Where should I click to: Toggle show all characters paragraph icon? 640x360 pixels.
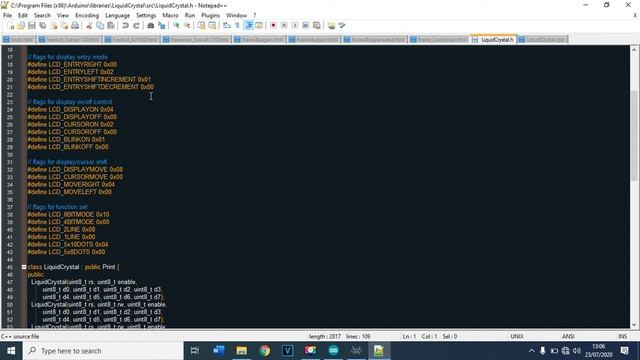point(237,25)
